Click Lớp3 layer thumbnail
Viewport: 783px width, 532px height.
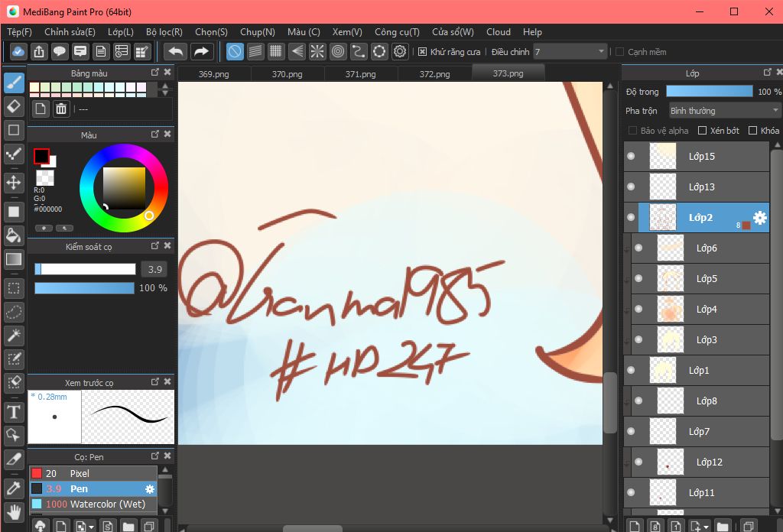670,340
